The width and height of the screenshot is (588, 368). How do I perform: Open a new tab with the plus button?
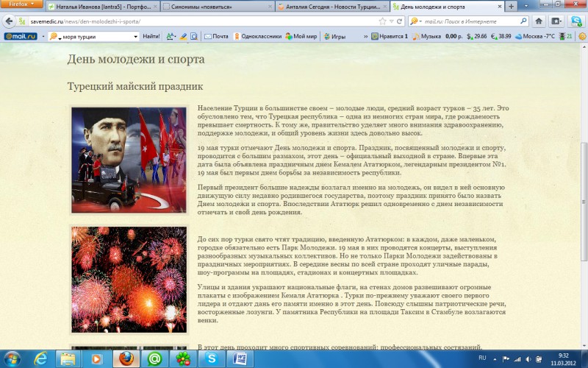coord(511,7)
